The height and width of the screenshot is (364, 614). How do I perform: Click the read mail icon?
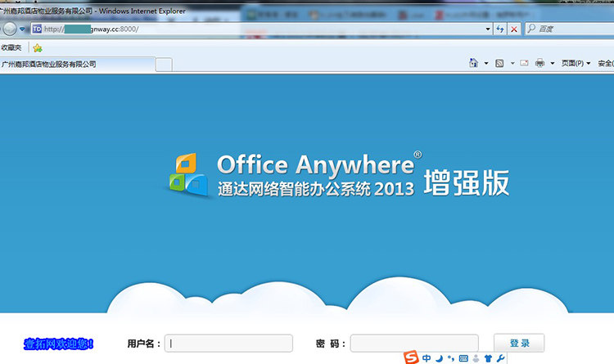(524, 63)
